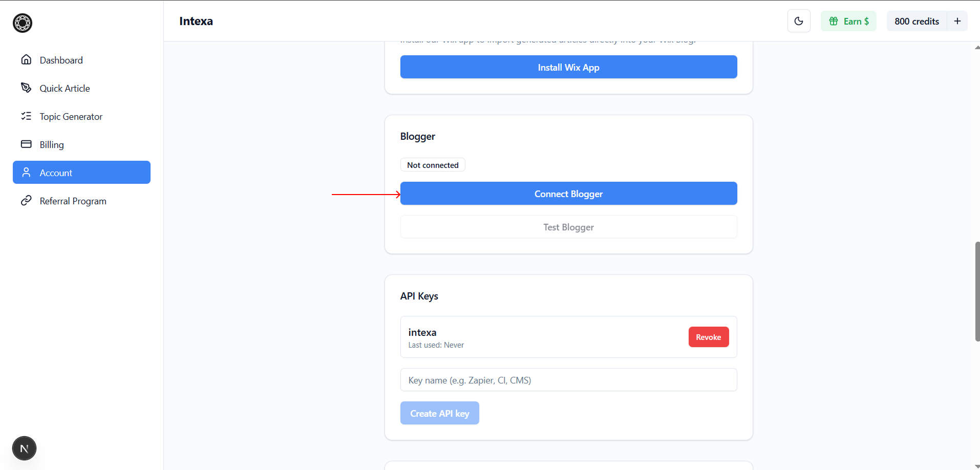Toggle dark mode moon icon
Image resolution: width=980 pixels, height=470 pixels.
[x=799, y=21]
